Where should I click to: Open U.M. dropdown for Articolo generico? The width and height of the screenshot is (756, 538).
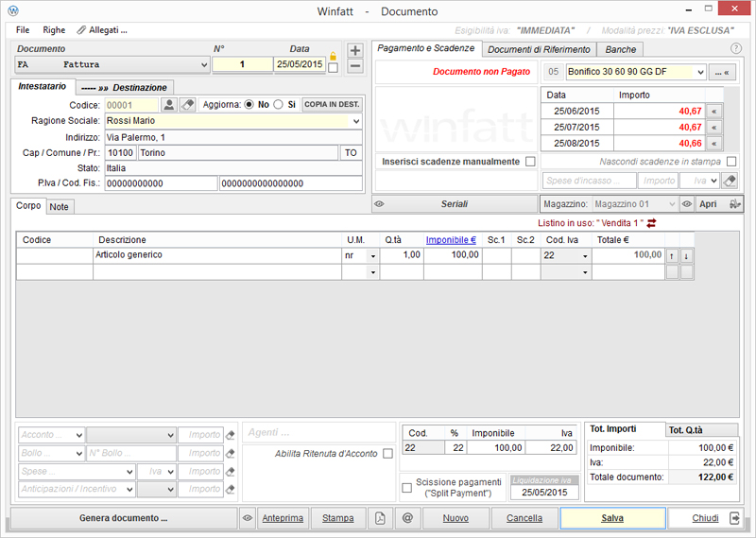coord(372,256)
